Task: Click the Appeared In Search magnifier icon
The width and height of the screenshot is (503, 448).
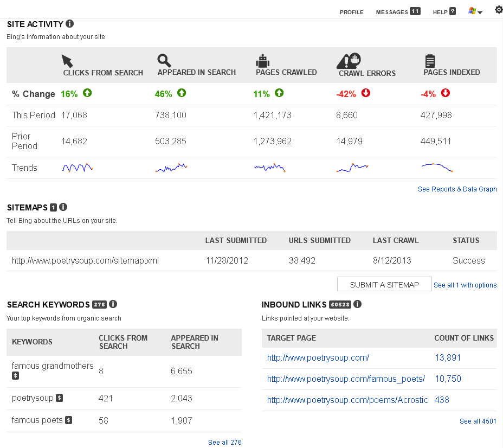Action: click(164, 60)
